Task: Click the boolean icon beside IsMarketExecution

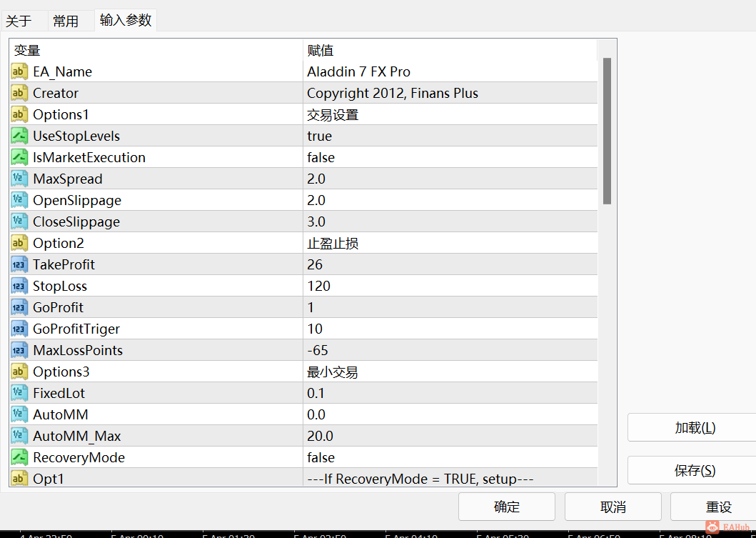Action: click(19, 157)
